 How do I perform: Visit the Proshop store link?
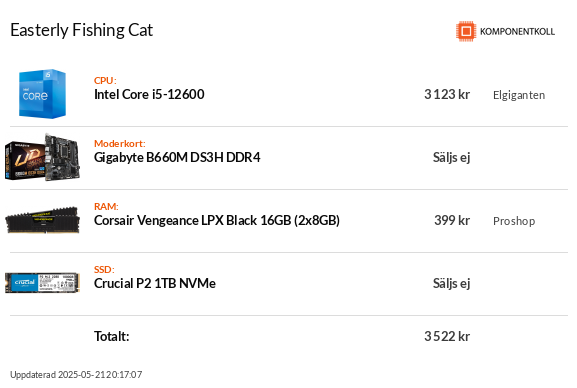tap(514, 221)
